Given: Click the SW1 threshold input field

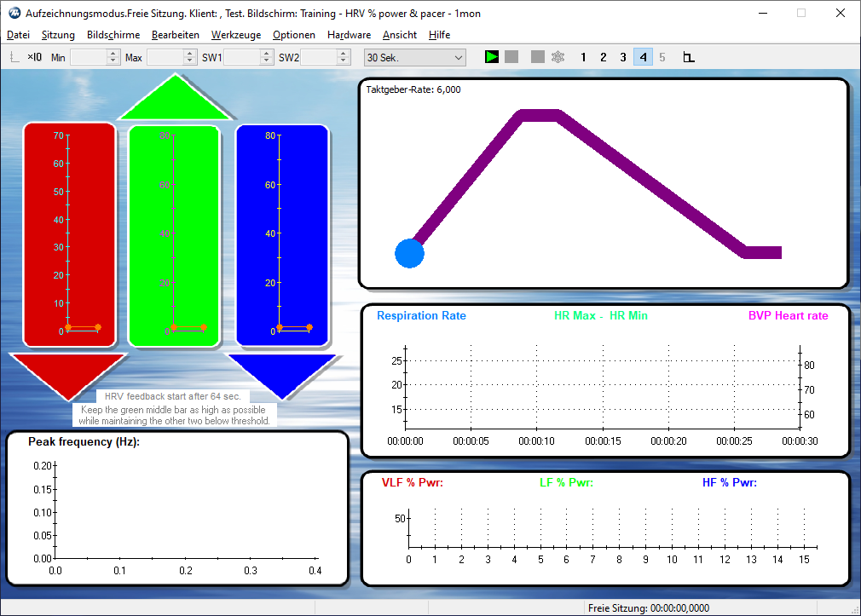Looking at the screenshot, I should (x=242, y=57).
